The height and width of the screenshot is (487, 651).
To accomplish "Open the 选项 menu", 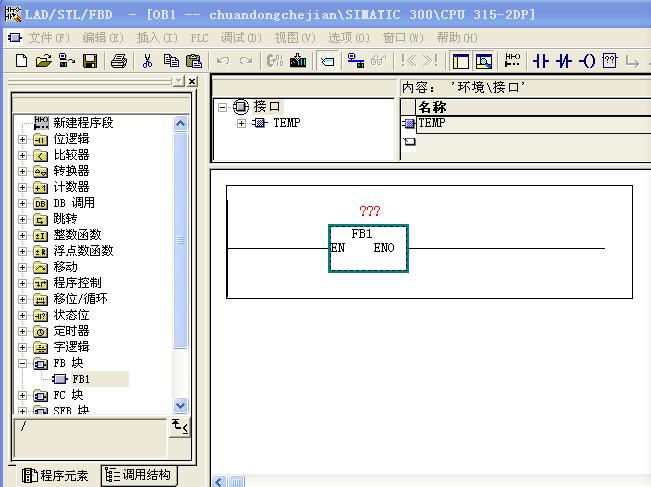I will (348, 37).
